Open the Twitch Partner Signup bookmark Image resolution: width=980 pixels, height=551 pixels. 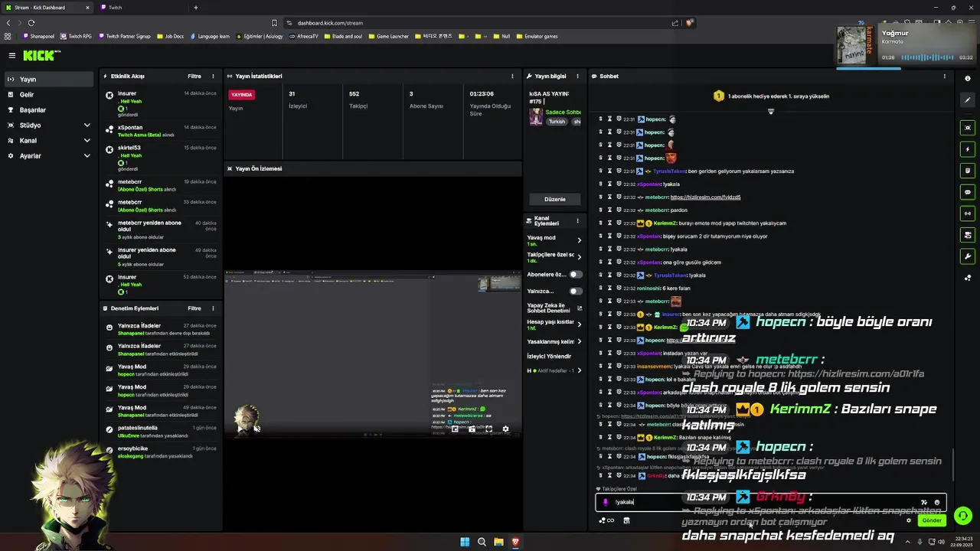(125, 36)
